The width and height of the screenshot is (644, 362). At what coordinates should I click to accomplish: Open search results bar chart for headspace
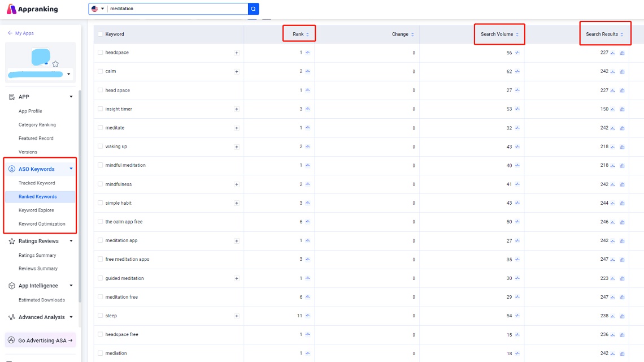click(x=622, y=53)
